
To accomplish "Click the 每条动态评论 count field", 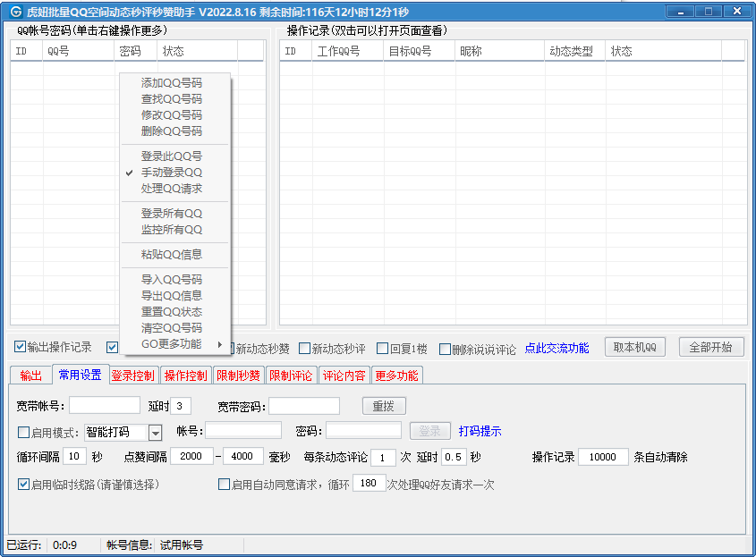I will 383,457.
